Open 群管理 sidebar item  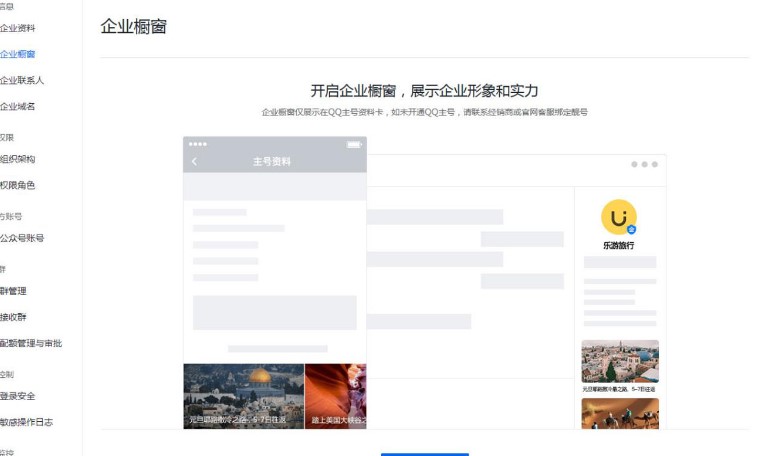click(x=13, y=291)
